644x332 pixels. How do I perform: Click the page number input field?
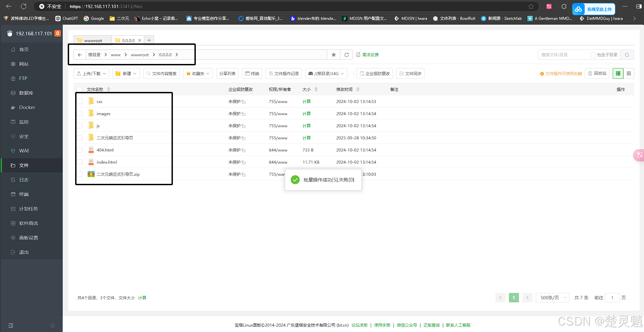click(612, 298)
